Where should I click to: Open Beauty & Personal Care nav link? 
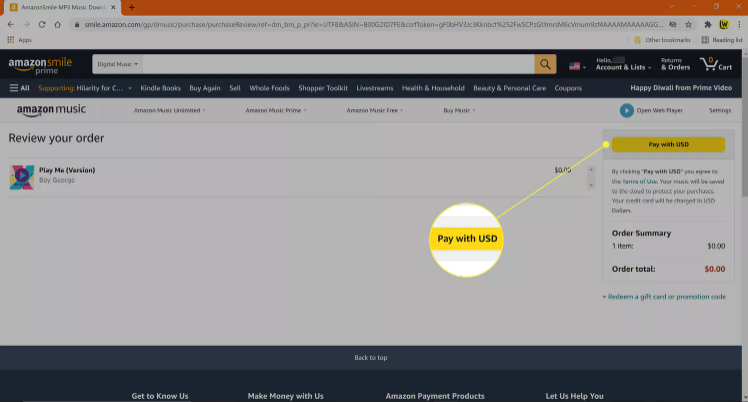pos(509,88)
